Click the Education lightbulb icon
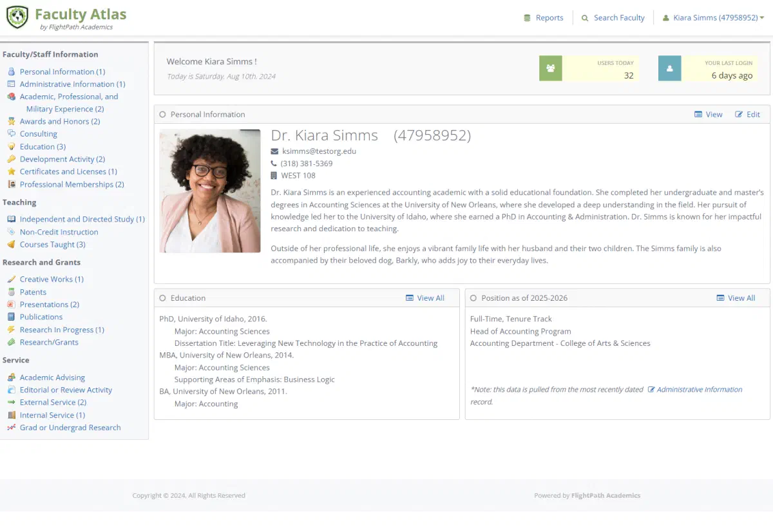 click(11, 146)
